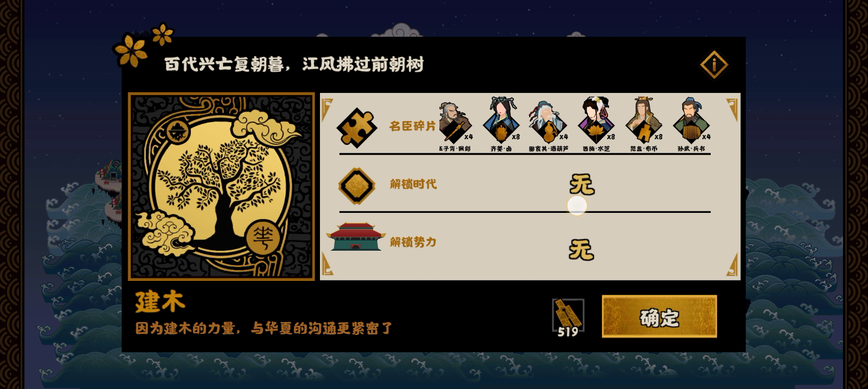This screenshot has width=868, height=389.
Task: Click the gold 确定 confirm button
Action: tap(659, 317)
